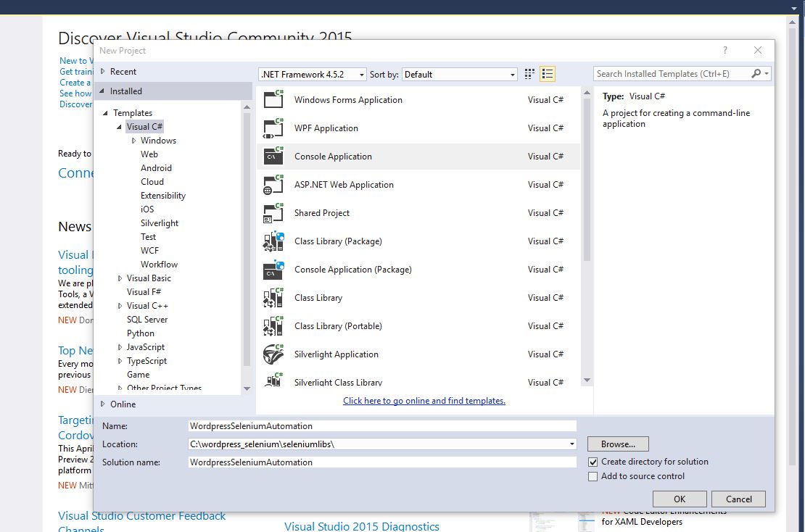Click the Silverlight Application template icon
This screenshot has height=532, width=805.
(273, 354)
